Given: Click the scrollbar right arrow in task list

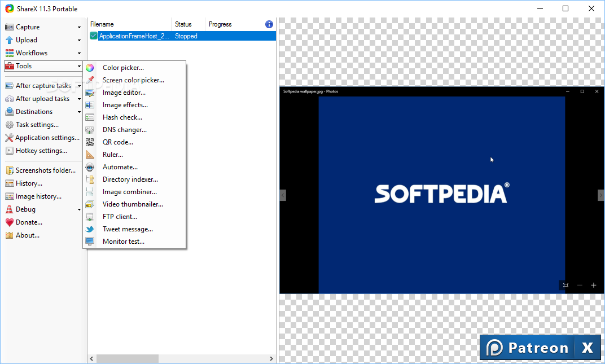Looking at the screenshot, I should (271, 358).
